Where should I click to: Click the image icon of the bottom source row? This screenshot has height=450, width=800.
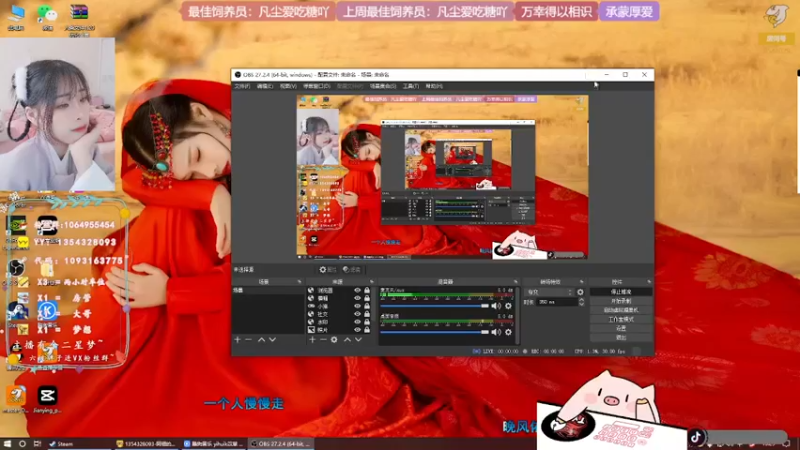point(311,331)
